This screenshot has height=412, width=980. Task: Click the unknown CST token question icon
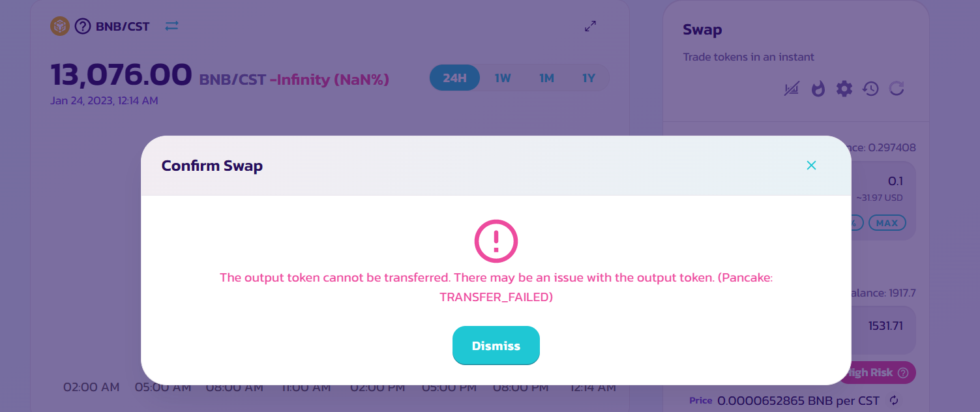[x=83, y=27]
